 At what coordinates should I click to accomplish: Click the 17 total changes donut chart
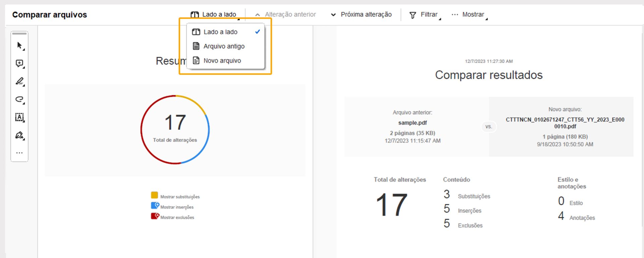click(x=175, y=130)
